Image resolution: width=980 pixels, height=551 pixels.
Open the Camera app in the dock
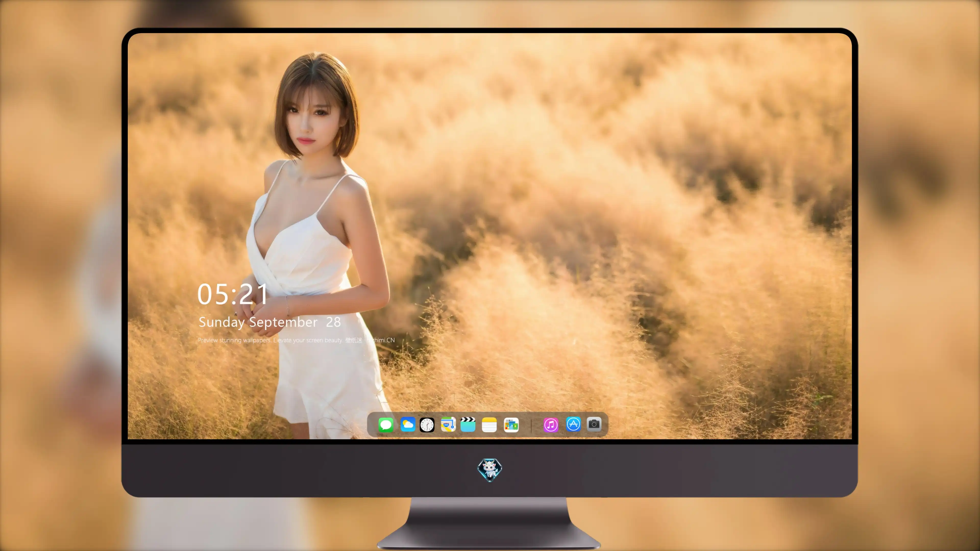point(594,424)
